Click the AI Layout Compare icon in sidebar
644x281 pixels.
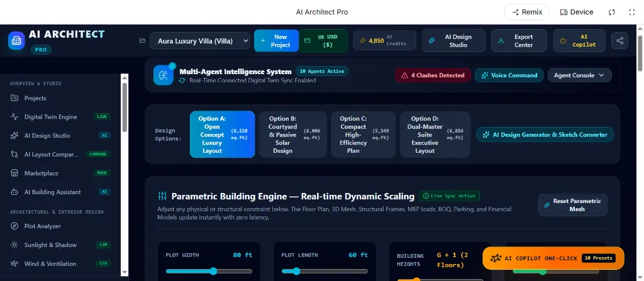[14, 155]
